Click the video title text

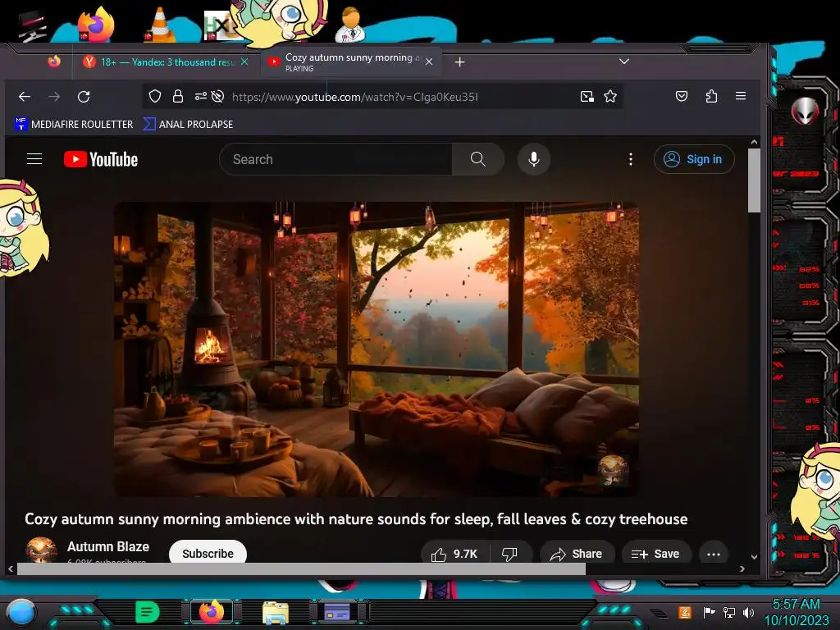356,519
